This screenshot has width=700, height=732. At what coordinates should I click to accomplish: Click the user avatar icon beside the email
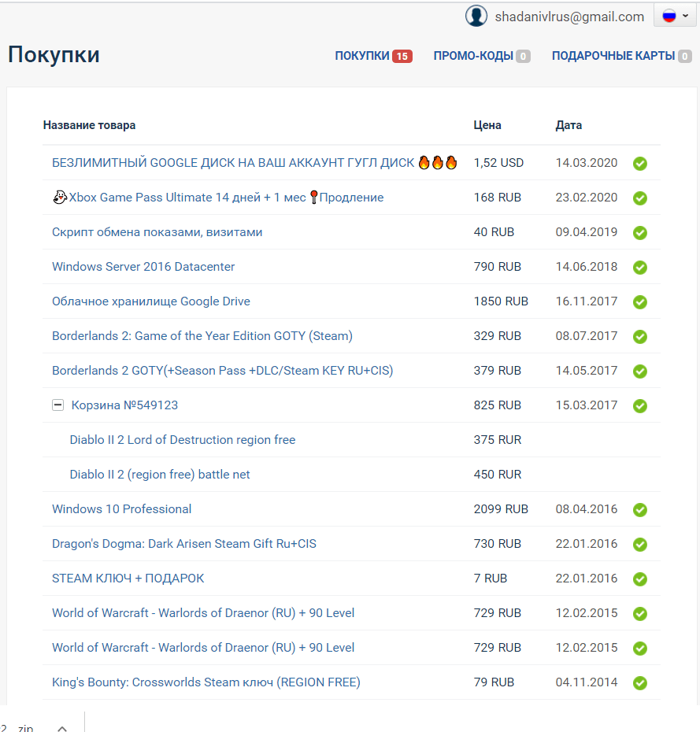pyautogui.click(x=476, y=16)
